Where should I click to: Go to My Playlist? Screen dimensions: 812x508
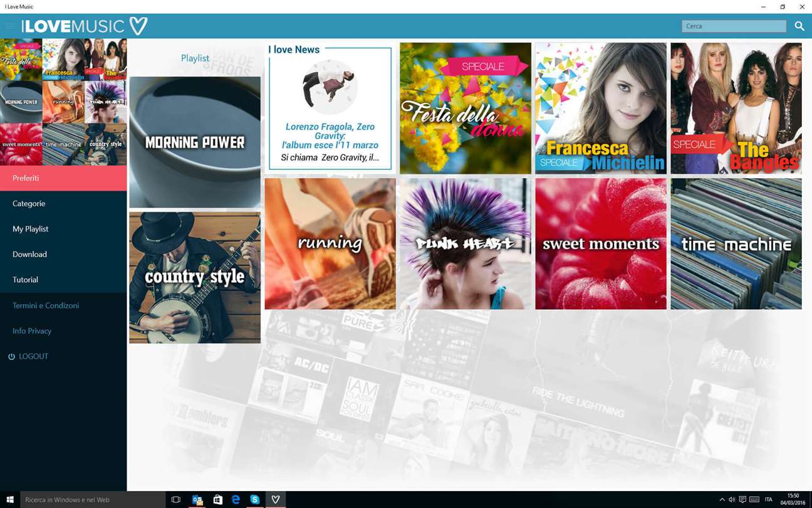pos(63,229)
